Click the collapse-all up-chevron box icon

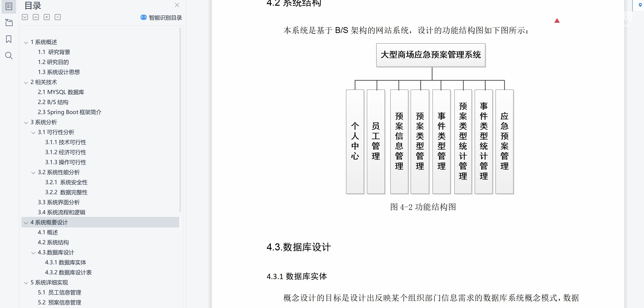36,17
